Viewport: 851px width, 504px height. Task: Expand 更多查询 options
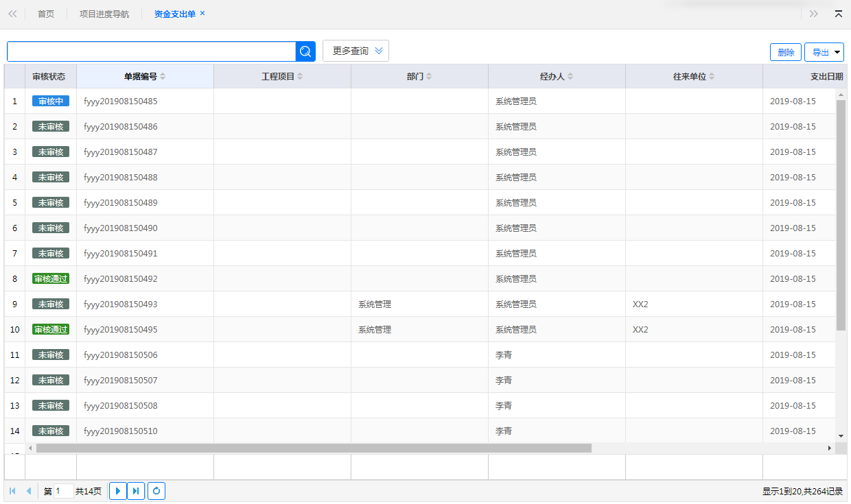355,51
